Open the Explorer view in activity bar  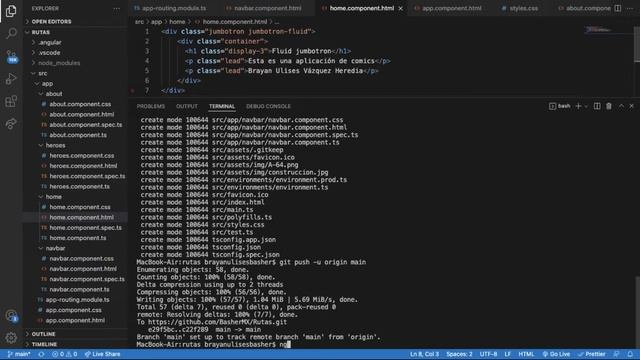pos(11,11)
